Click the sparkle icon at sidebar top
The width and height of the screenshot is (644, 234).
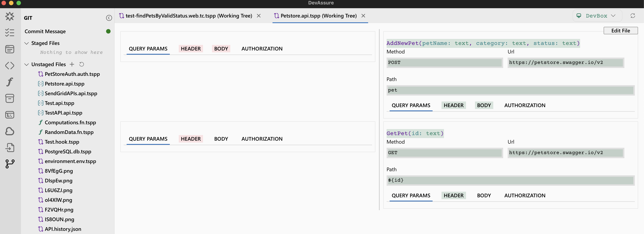pos(10,16)
